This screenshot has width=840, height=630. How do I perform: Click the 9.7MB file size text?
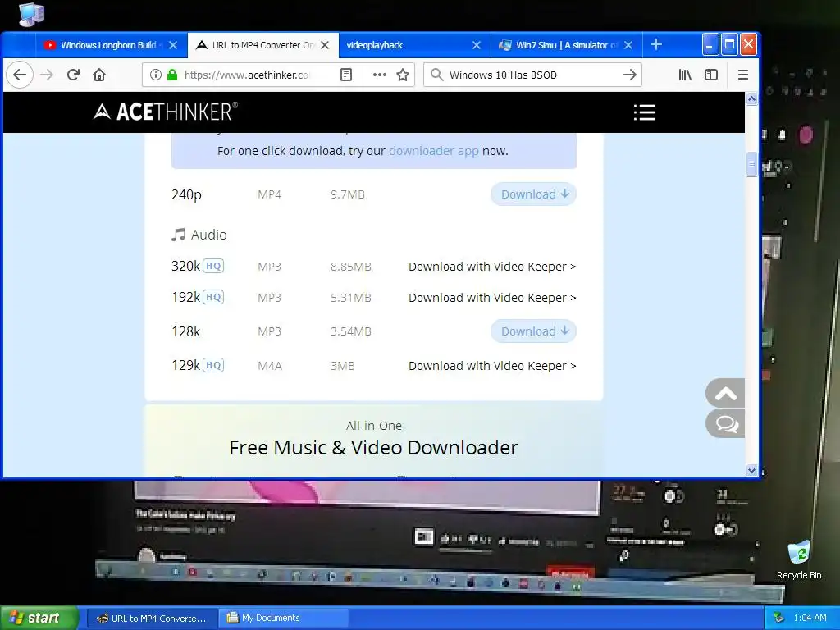tap(348, 195)
